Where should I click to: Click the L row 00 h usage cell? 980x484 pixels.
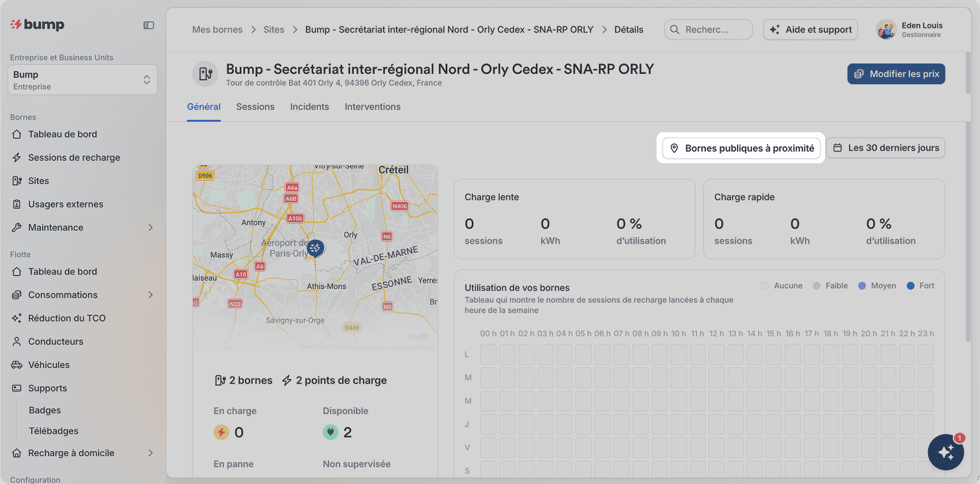click(x=488, y=354)
